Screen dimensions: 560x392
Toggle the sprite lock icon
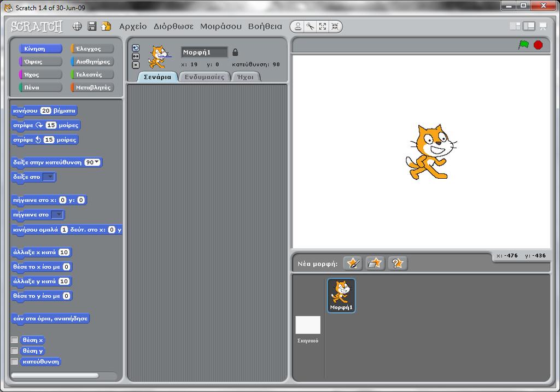235,52
